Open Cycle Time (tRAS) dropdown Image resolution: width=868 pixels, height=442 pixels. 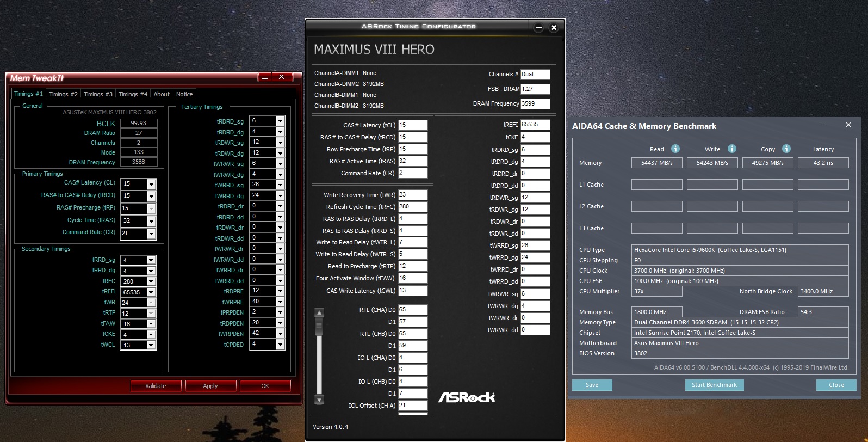[x=151, y=221]
